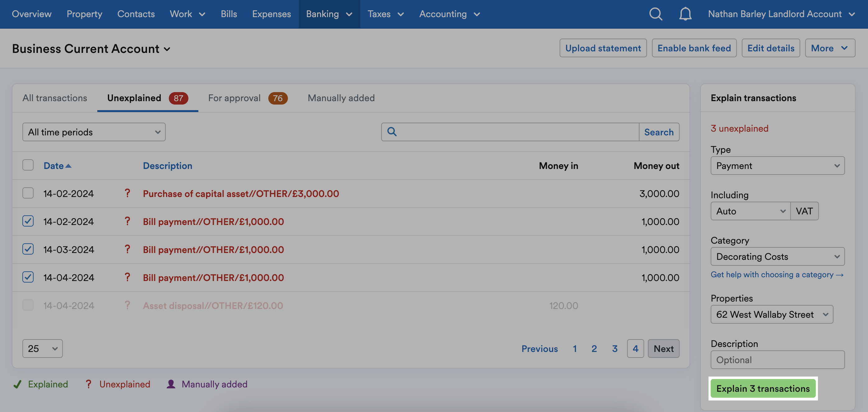Viewport: 868px width, 412px height.
Task: Open the 25 rows per page dropdown
Action: 43,348
